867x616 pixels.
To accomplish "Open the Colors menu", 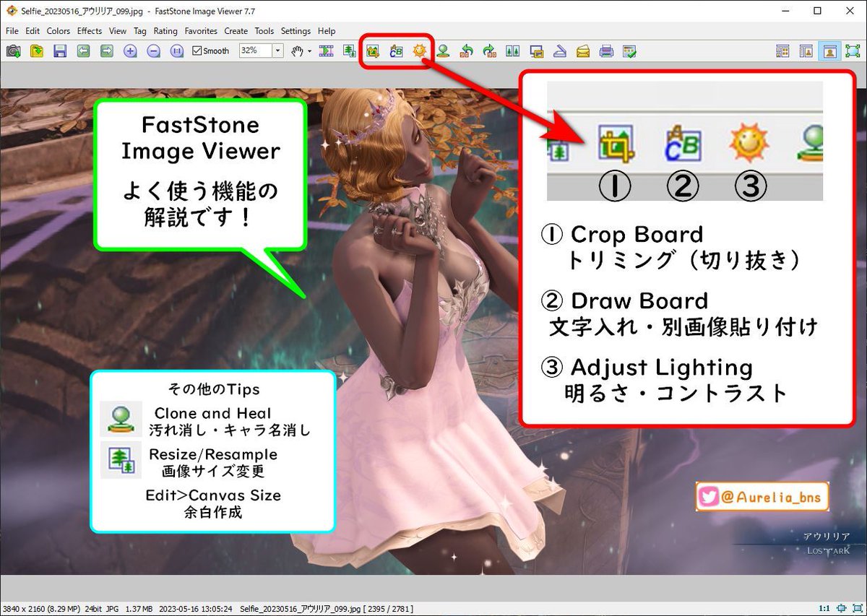I will [59, 31].
